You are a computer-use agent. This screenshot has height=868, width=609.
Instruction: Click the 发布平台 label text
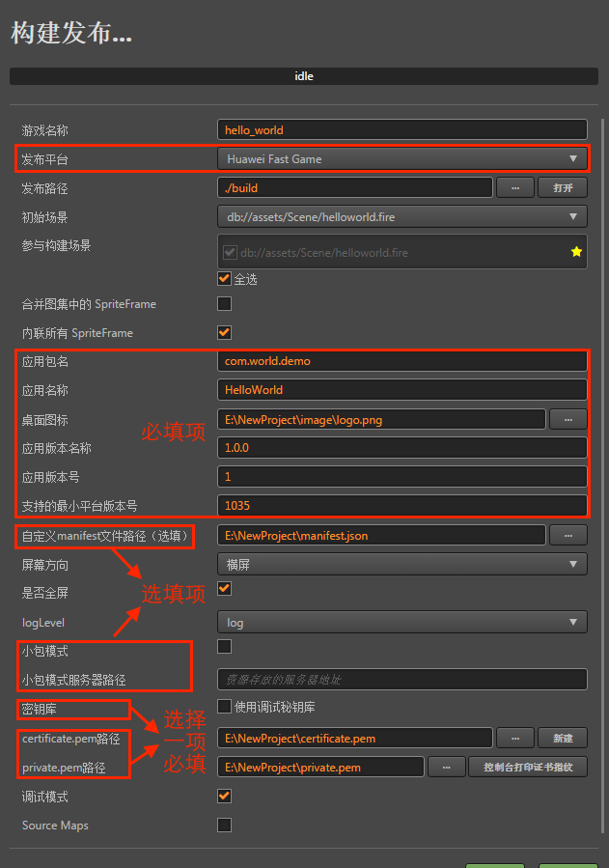coord(44,159)
